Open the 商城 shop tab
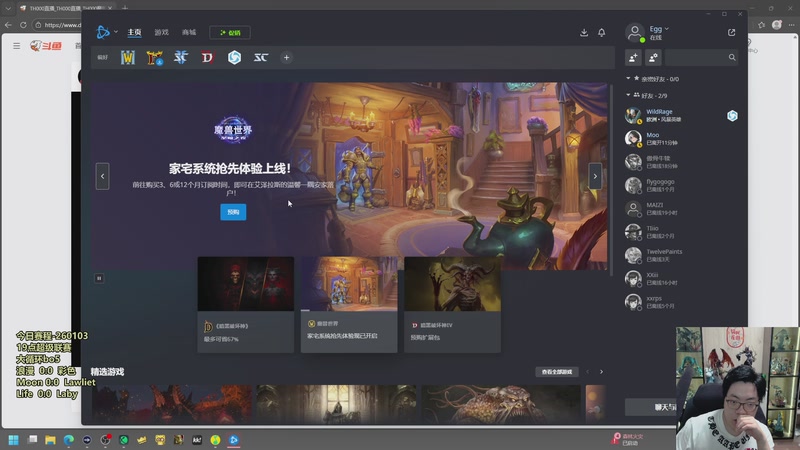This screenshot has height=450, width=800. (189, 32)
